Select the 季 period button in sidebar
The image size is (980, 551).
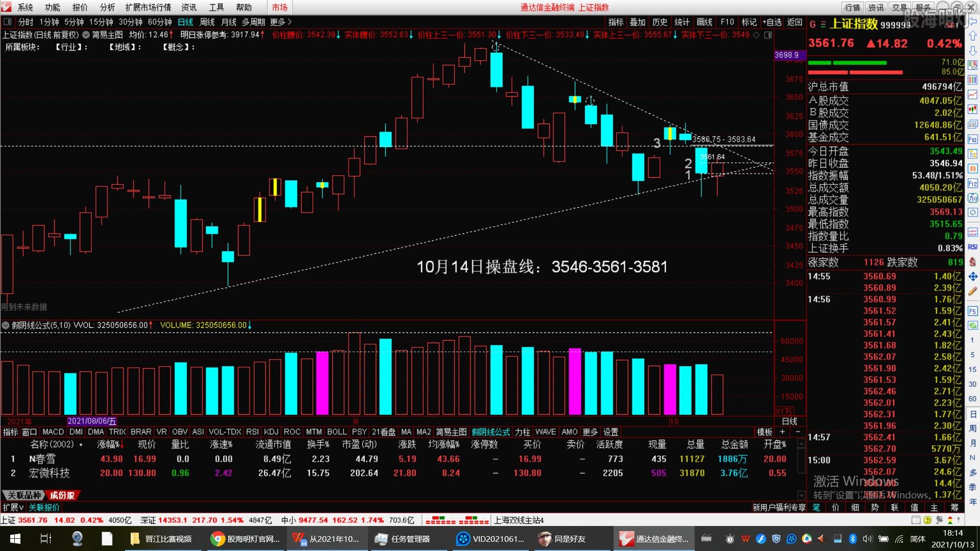point(972,487)
